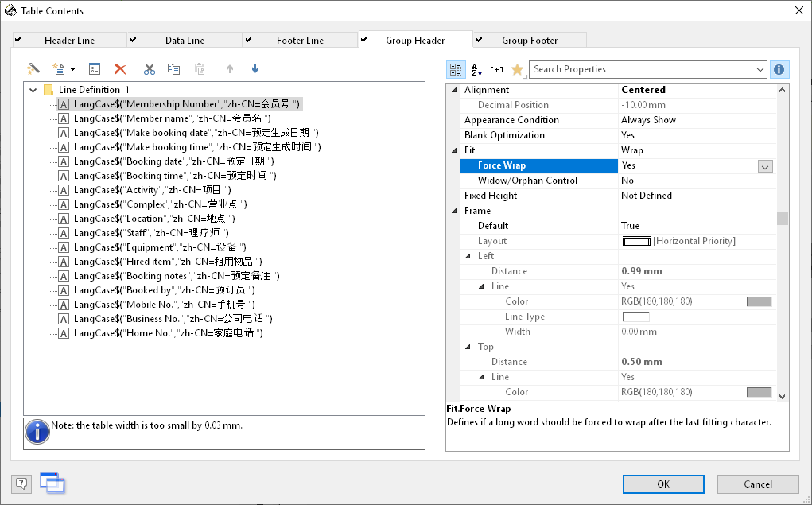
Task: Switch to the Footer Line tab
Action: [301, 40]
